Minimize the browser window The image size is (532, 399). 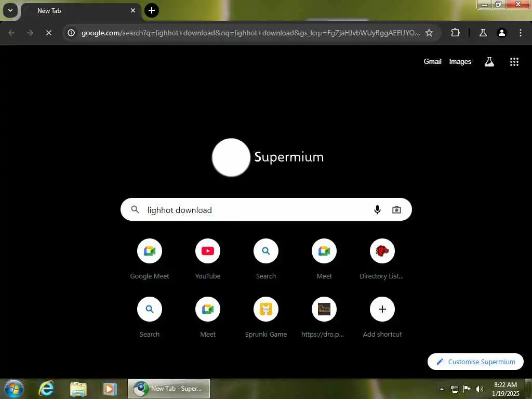pos(485,4)
